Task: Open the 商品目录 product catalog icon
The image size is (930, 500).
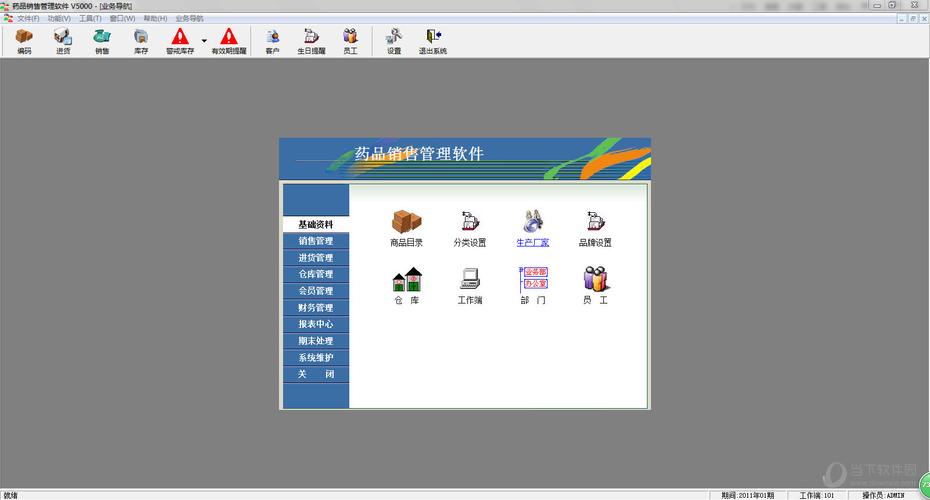Action: click(x=406, y=228)
